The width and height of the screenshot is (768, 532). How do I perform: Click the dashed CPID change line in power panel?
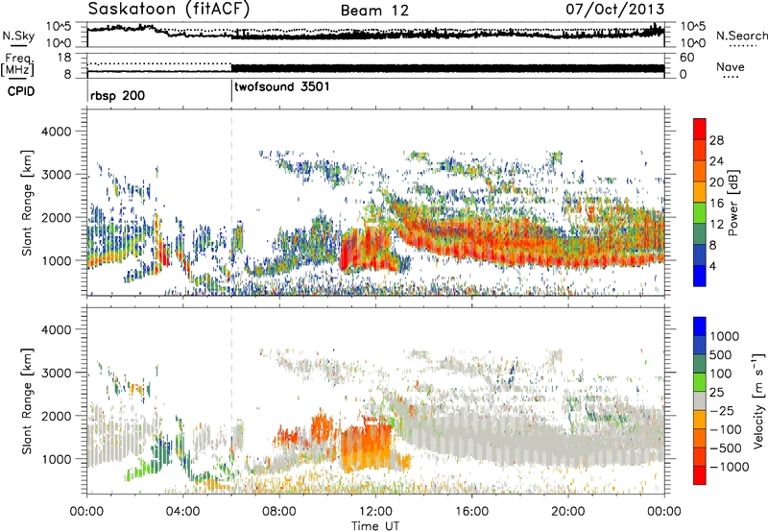[x=231, y=203]
